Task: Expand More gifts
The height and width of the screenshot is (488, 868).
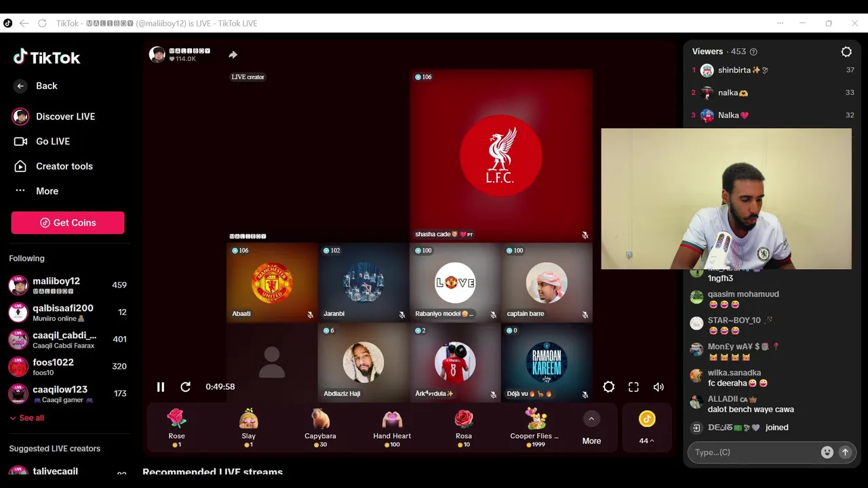Action: point(591,428)
